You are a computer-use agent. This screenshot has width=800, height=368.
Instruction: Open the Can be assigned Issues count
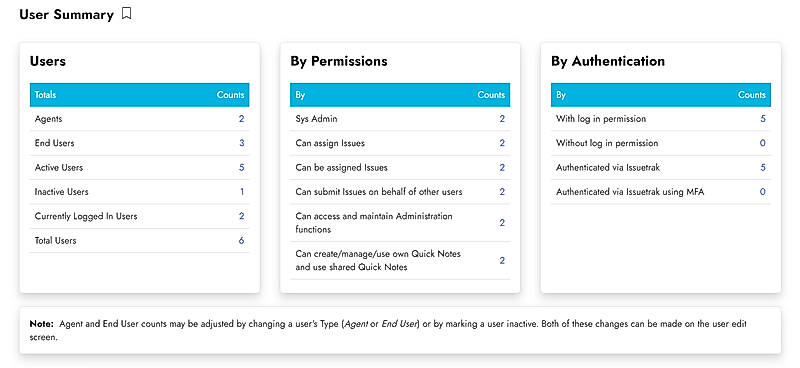[x=502, y=167]
